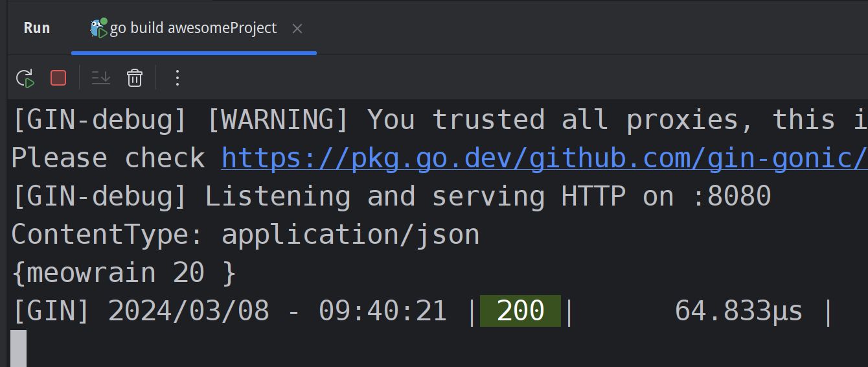868x367 pixels.
Task: Stop the running process
Action: tap(58, 78)
